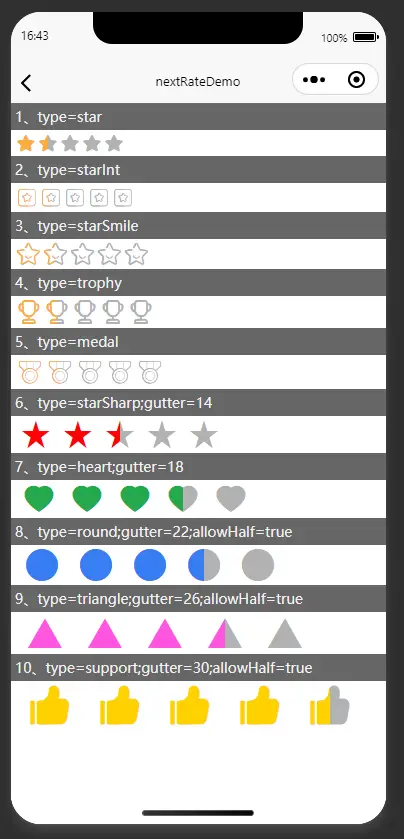404x839 pixels.
Task: Set the first red sharp star rating
Action: tap(36, 435)
